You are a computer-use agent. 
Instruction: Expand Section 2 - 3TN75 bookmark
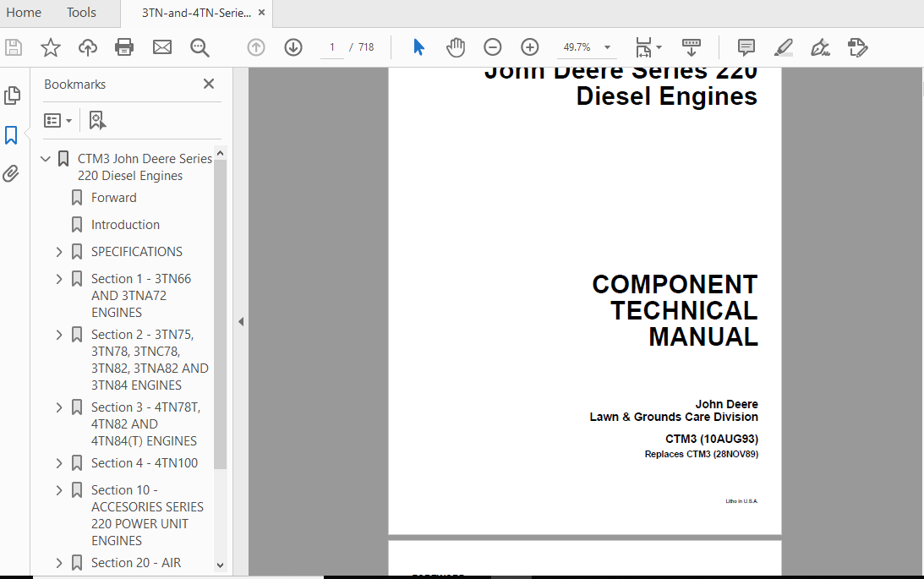pyautogui.click(x=59, y=336)
